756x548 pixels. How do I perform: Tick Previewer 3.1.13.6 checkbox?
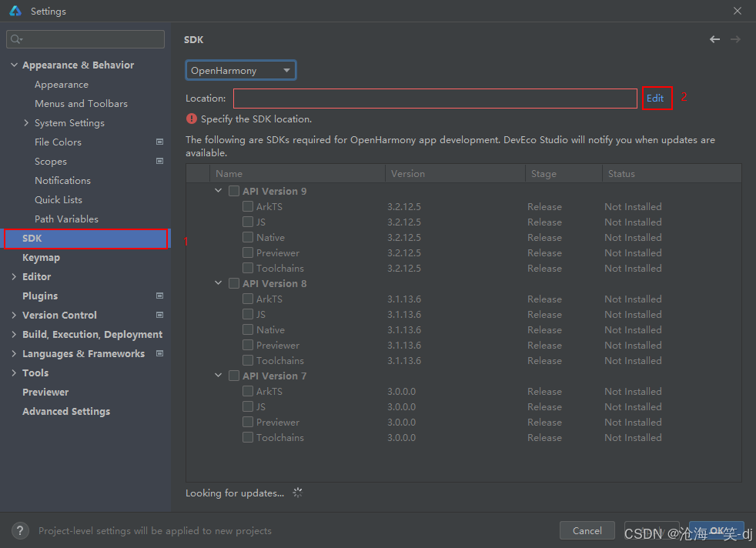[248, 345]
